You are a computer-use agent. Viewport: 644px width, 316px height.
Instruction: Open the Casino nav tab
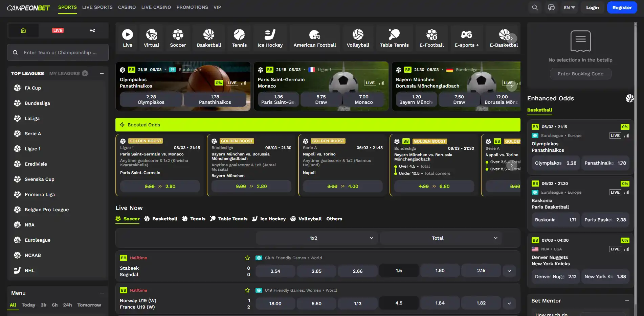tap(127, 7)
